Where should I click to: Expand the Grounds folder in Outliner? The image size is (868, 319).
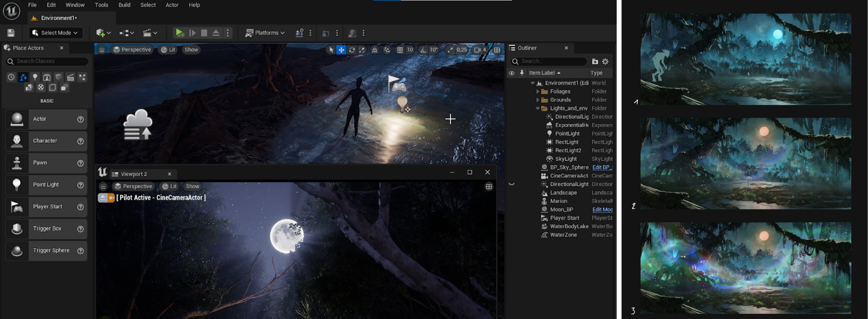pyautogui.click(x=538, y=100)
